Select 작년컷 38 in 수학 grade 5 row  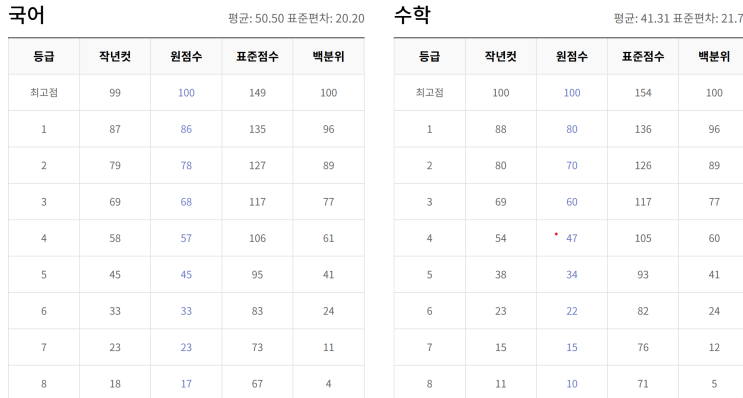501,275
